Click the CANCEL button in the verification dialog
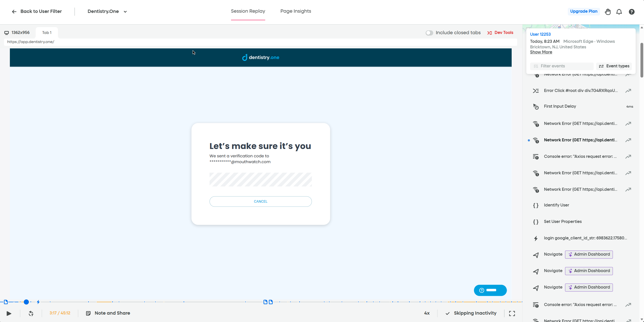This screenshot has height=322, width=644. pos(260,201)
